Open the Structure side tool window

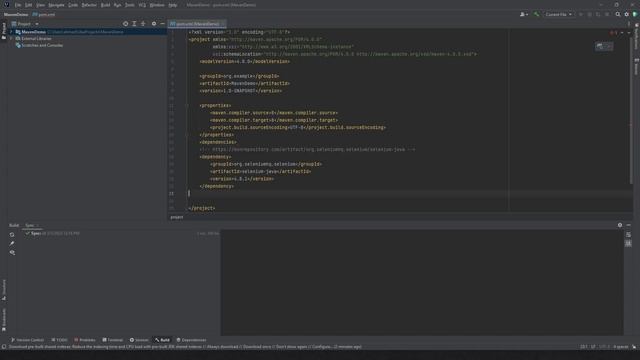click(4, 290)
